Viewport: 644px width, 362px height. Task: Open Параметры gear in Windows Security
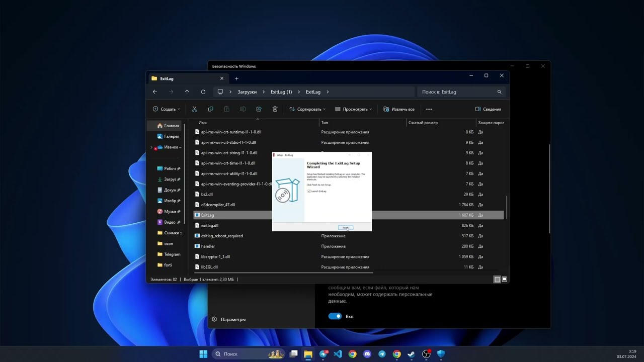coord(214,319)
